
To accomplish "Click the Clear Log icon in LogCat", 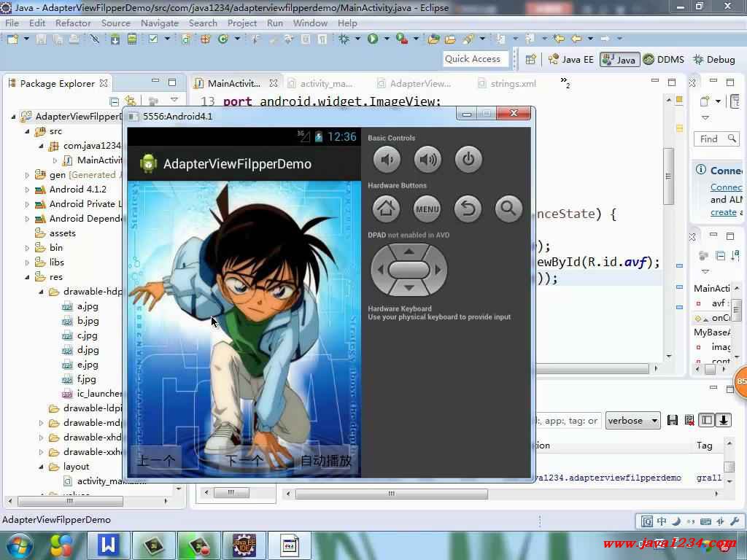I will (x=689, y=420).
